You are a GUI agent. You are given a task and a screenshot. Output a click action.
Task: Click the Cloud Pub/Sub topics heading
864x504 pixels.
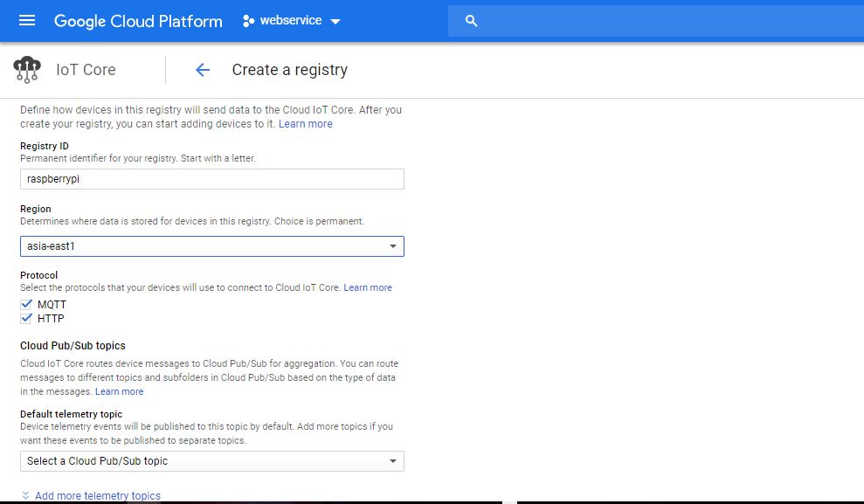click(73, 345)
